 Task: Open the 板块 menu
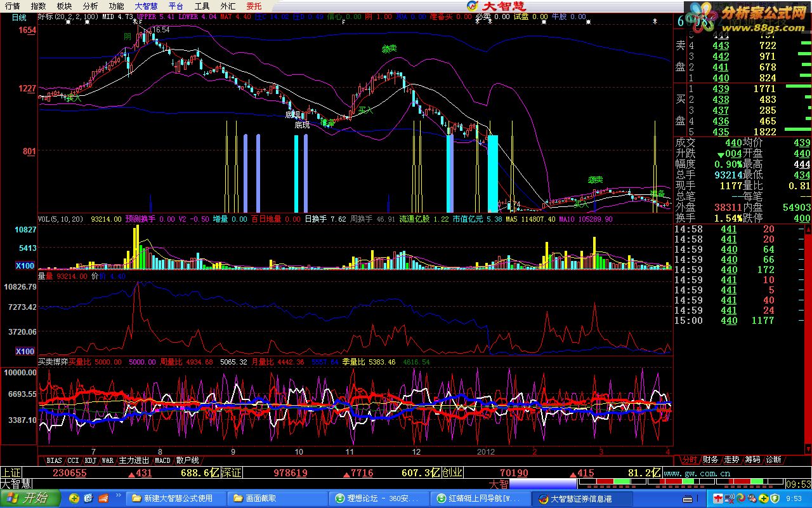click(64, 6)
